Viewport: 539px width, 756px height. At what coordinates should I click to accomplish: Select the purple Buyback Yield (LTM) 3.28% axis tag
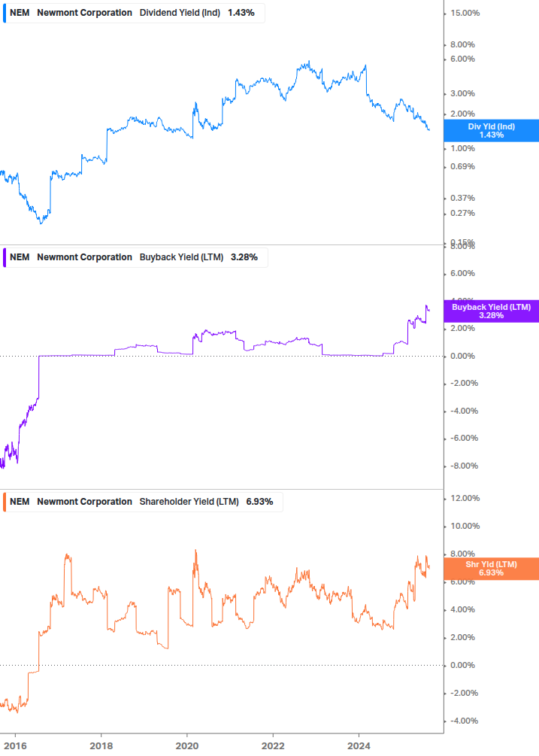(x=491, y=311)
